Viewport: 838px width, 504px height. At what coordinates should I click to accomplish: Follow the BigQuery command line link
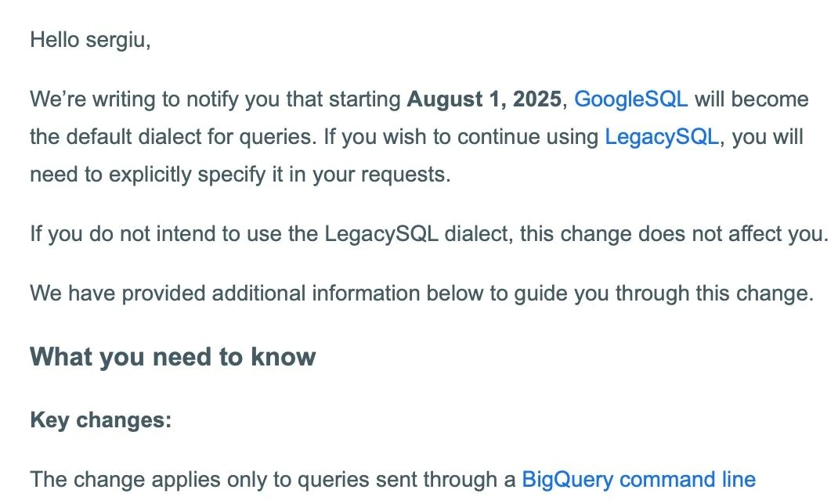point(638,480)
